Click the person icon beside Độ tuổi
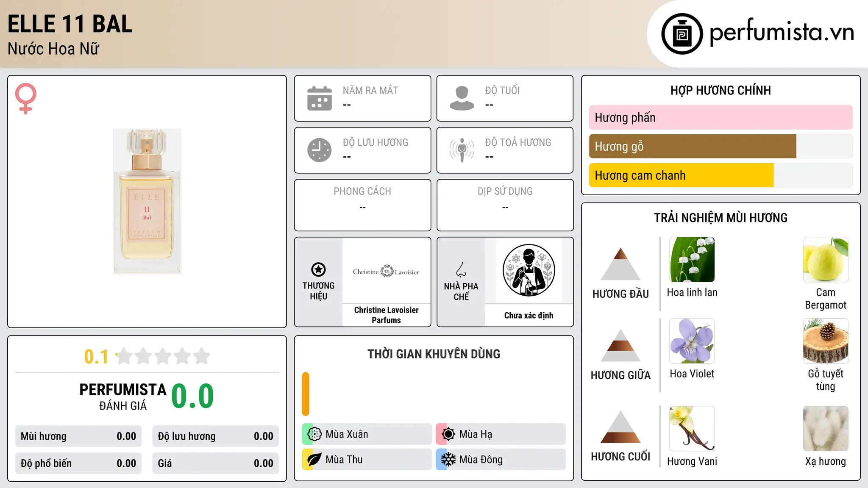This screenshot has width=868, height=488. click(x=462, y=98)
